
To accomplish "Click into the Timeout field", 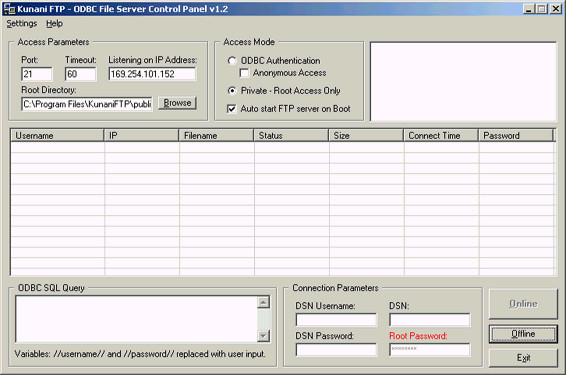I will 80,74.
